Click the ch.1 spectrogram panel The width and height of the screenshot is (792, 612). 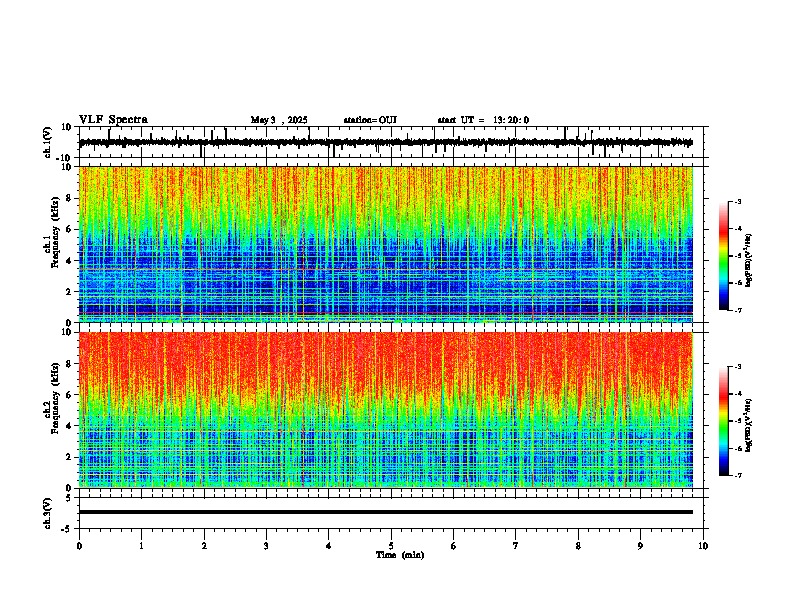pos(386,244)
